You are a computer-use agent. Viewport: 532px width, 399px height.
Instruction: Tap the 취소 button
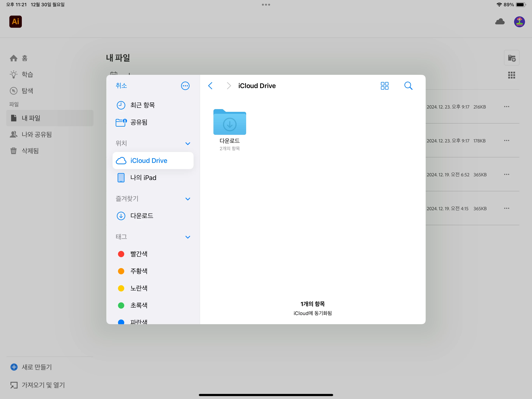click(121, 86)
